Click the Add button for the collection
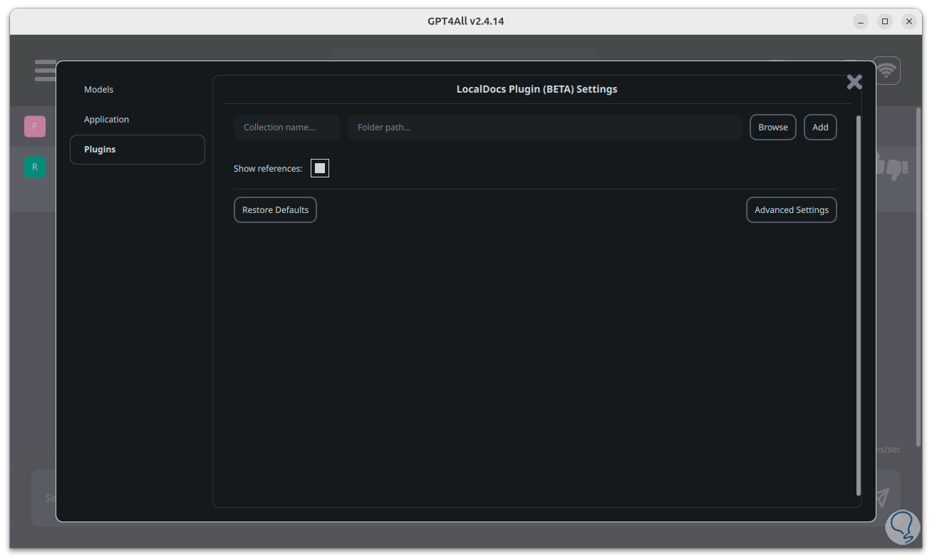This screenshot has width=932, height=560. tap(820, 128)
